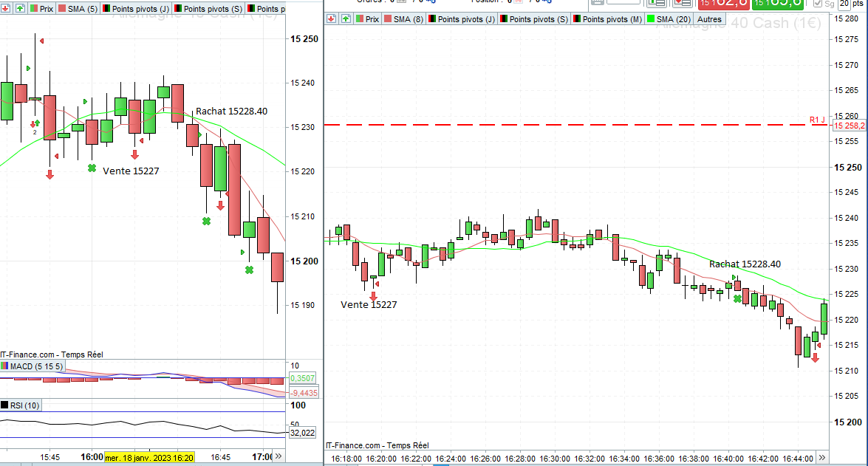Viewport: 868px width, 466px height.
Task: Toggle the Sg checkbox
Action: [x=819, y=4]
